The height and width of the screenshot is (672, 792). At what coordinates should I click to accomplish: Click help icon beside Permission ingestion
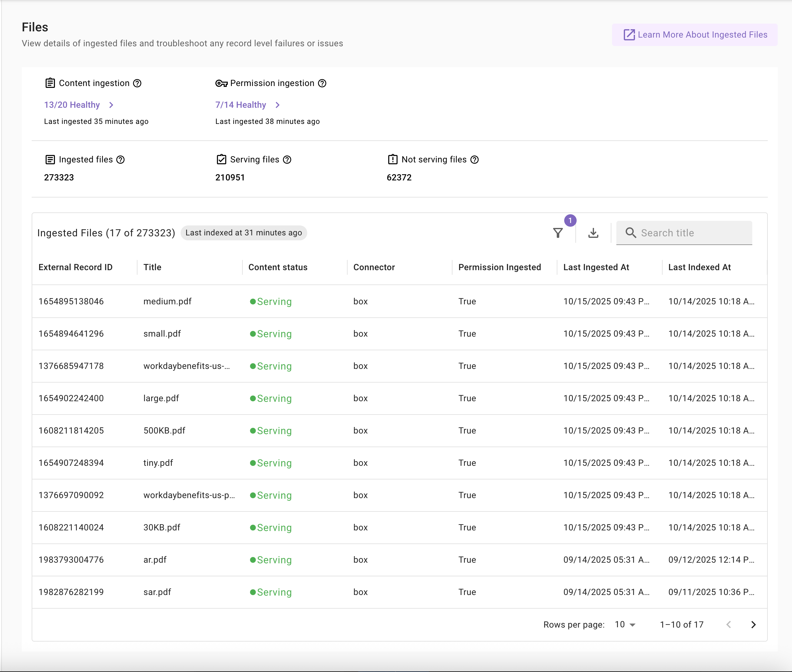[322, 83]
